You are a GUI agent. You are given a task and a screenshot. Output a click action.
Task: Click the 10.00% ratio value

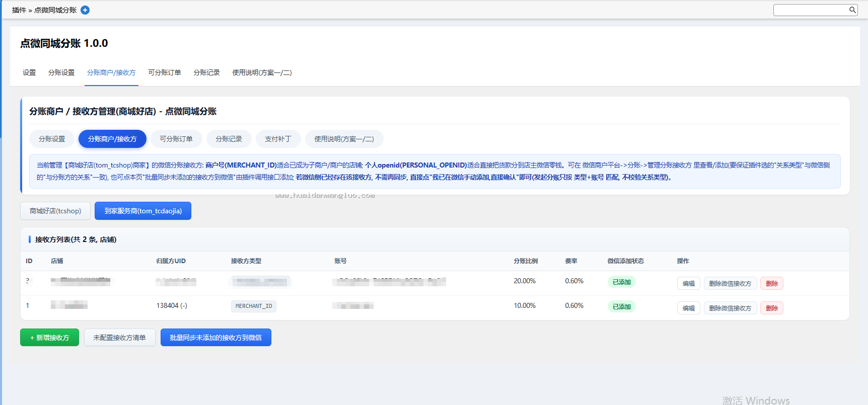point(525,305)
